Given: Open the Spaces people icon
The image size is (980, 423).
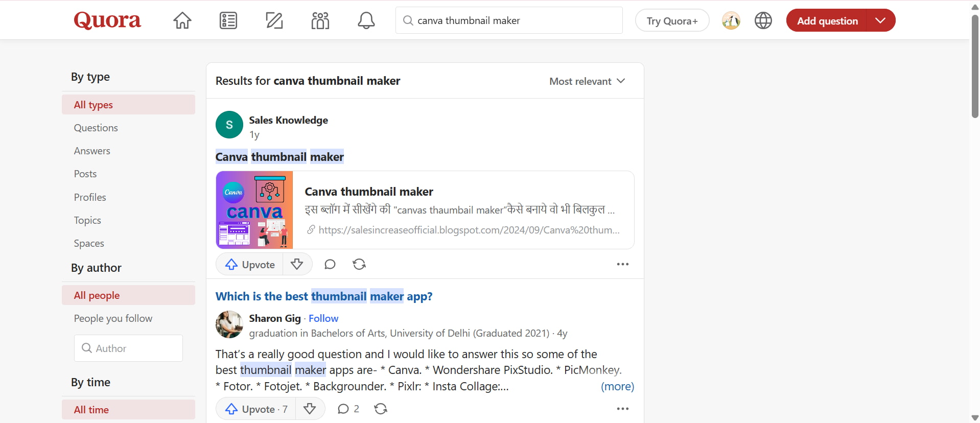Looking at the screenshot, I should 320,20.
